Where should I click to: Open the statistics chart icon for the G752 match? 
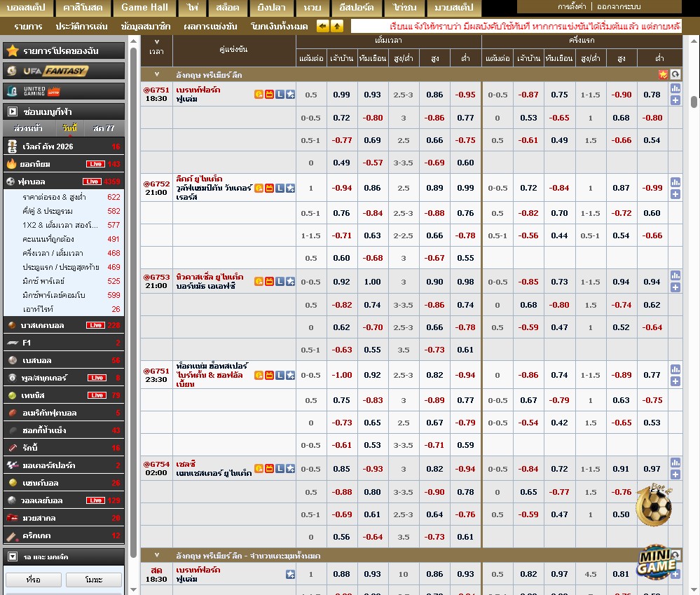[675, 182]
